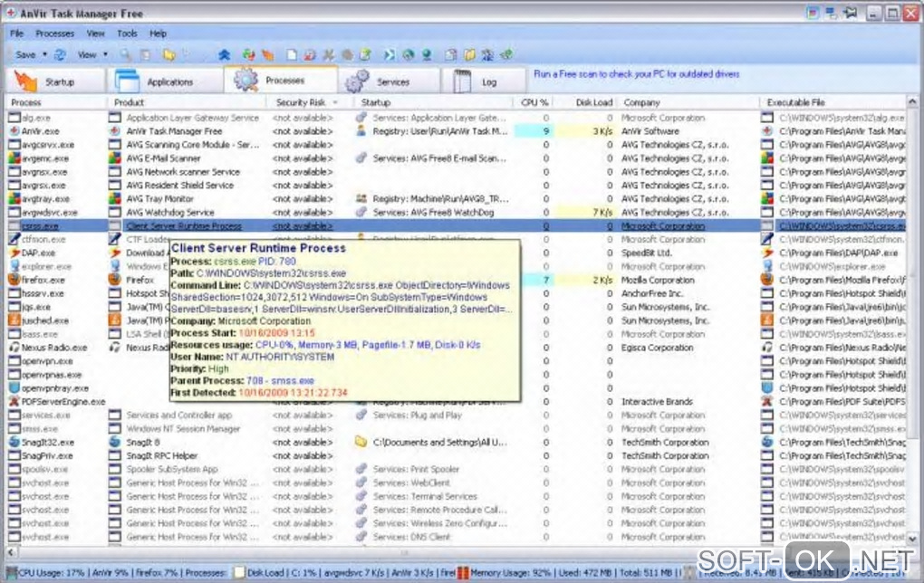Click the 'Services: Print Spooler' startup cell
This screenshot has height=583, width=924.
pyautogui.click(x=416, y=469)
